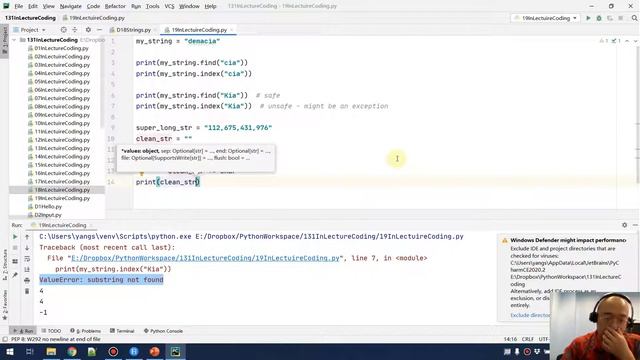Image resolution: width=640 pixels, height=360 pixels.
Task: Open File Explorer from taskbar
Action: coord(51,351)
